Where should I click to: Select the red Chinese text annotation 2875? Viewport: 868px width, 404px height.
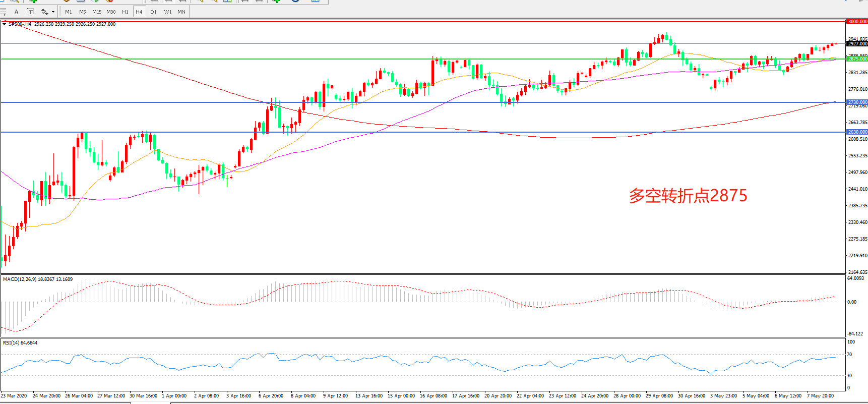click(688, 196)
